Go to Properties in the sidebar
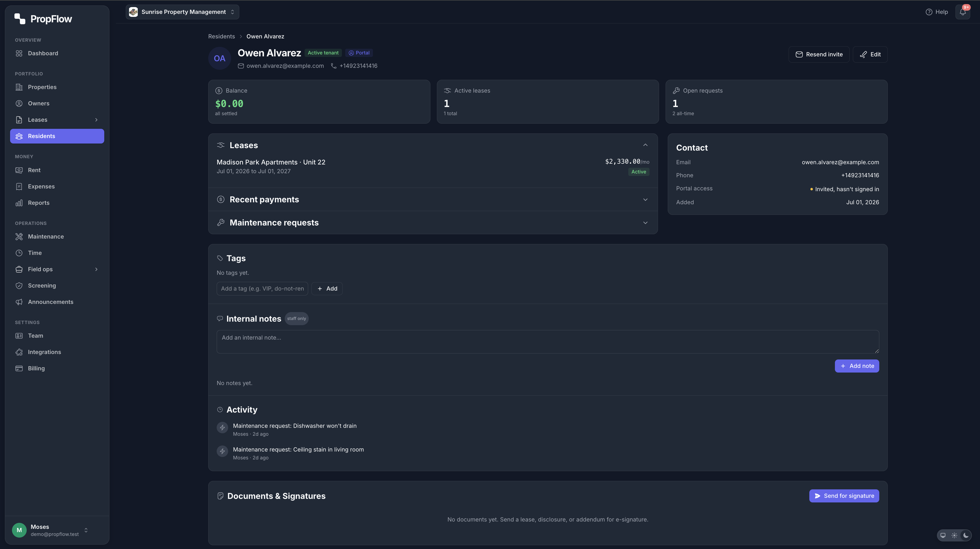The height and width of the screenshot is (549, 980). (57, 87)
